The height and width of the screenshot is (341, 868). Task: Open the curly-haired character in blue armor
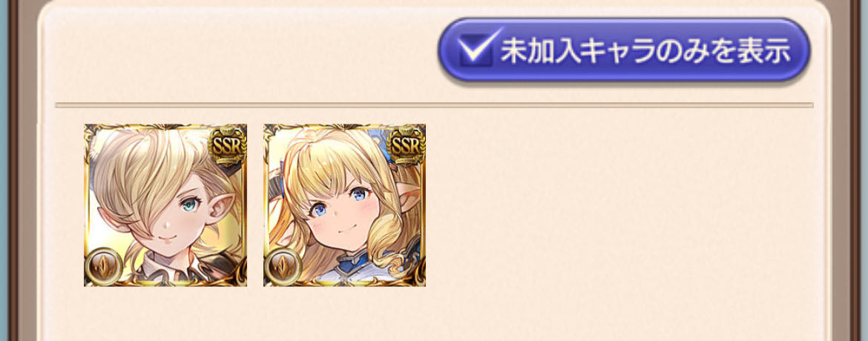344,205
